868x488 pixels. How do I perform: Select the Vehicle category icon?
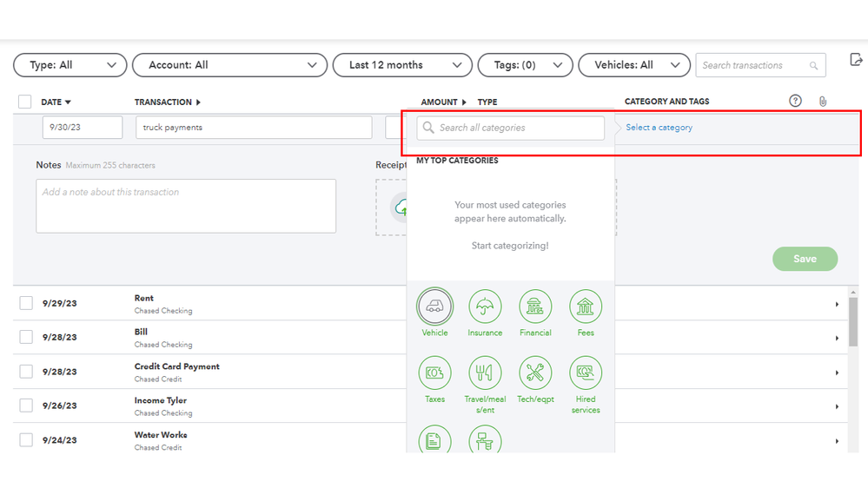pyautogui.click(x=434, y=307)
